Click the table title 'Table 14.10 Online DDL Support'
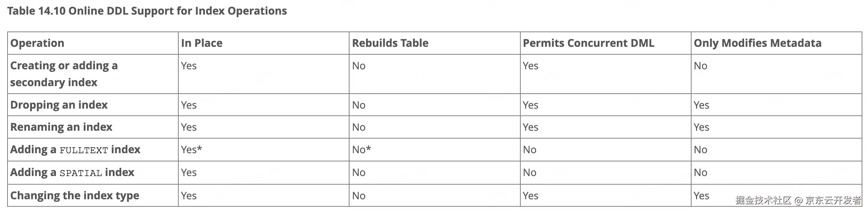Screen dimensions: 868x212 [147, 11]
